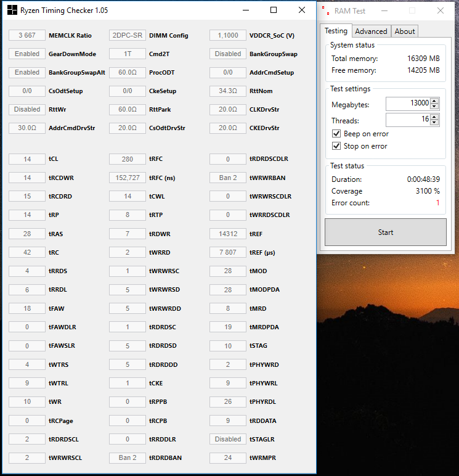
Task: Click the tMRDPDA value 19
Action: click(x=228, y=327)
